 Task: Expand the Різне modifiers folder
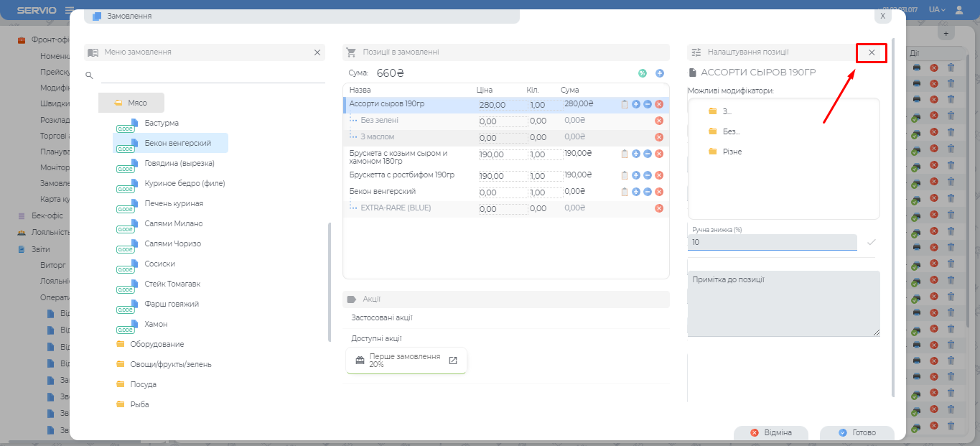(732, 152)
